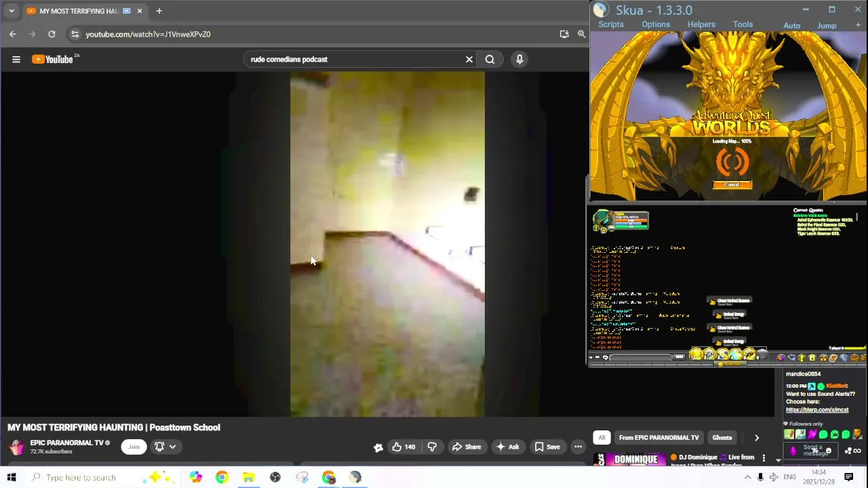This screenshot has height=488, width=868.
Task: Open more actions ellipsis under the video
Action: pyautogui.click(x=578, y=447)
